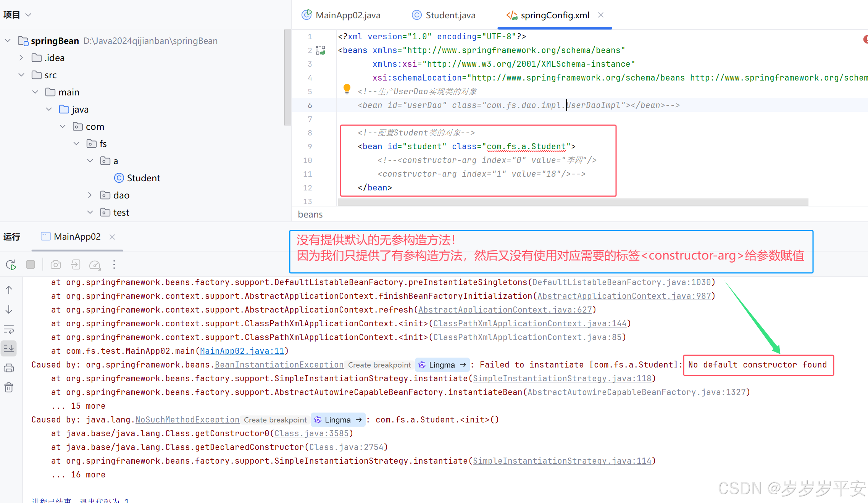868x503 pixels.
Task: Click the scroll up arrow in console sidebar
Action: pos(9,290)
